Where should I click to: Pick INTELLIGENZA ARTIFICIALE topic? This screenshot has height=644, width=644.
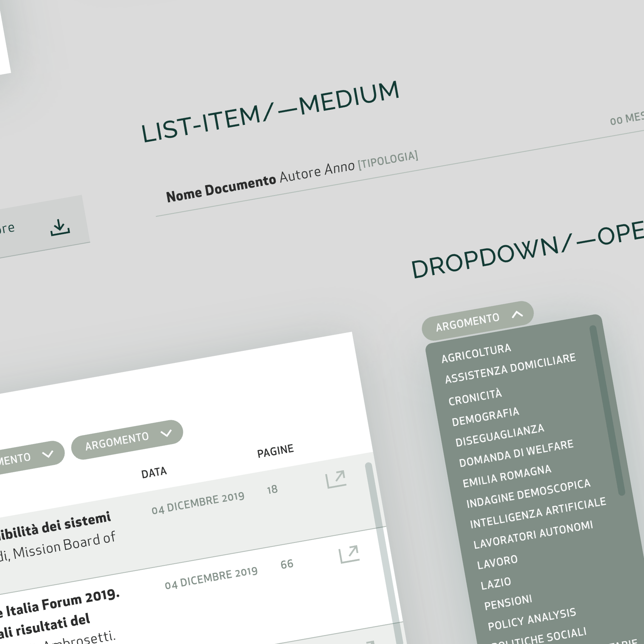point(537,513)
